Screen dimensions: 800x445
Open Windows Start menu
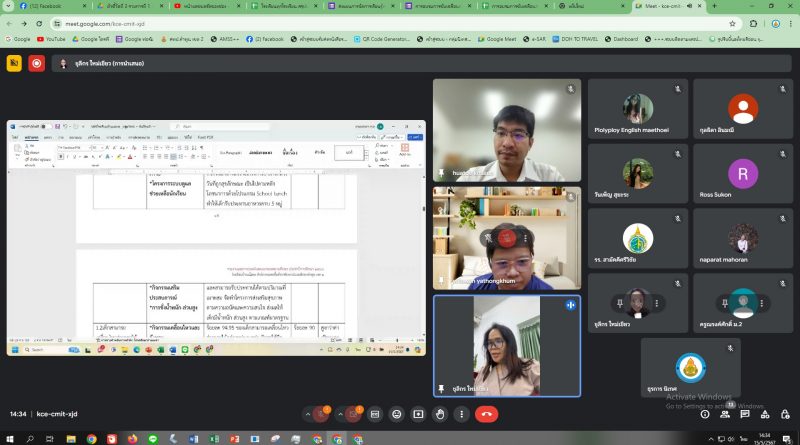pos(9,438)
